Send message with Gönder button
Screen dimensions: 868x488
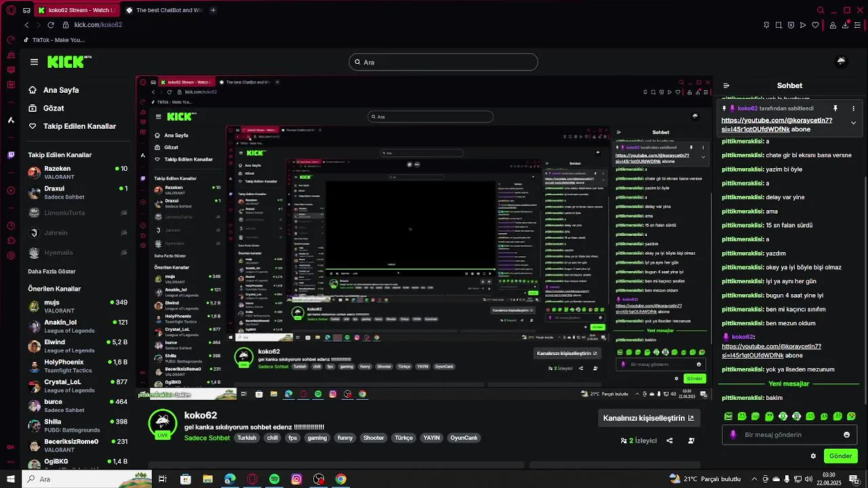pos(840,455)
